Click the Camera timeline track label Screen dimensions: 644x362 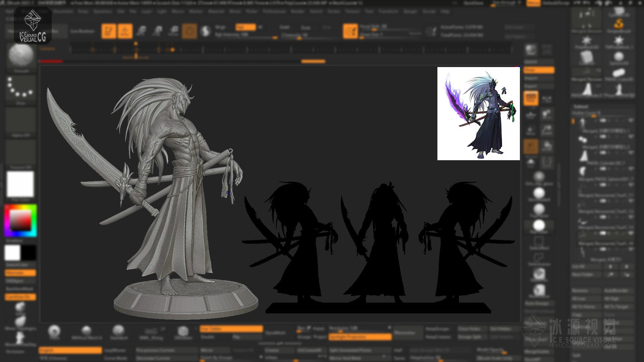[47, 49]
